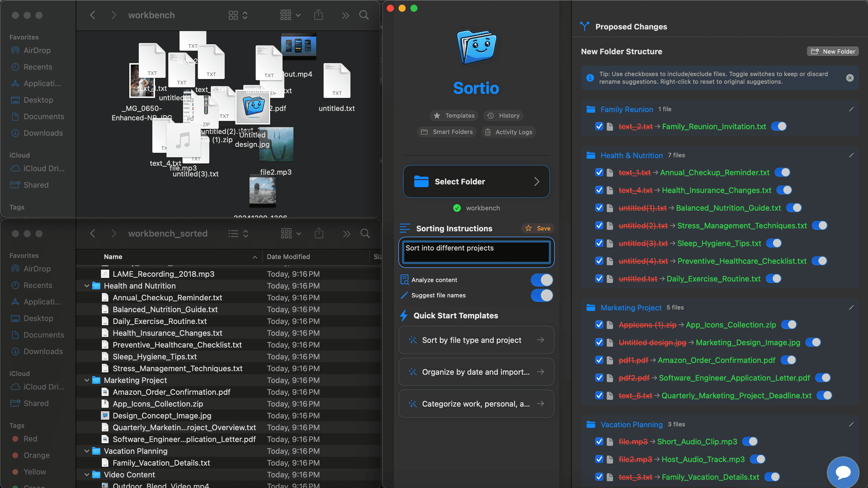Image resolution: width=868 pixels, height=488 pixels.
Task: Choose the Organize by date and importance template
Action: (x=476, y=372)
